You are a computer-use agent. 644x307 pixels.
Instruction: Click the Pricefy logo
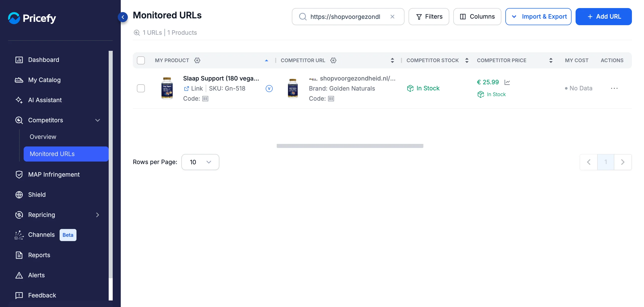[32, 18]
